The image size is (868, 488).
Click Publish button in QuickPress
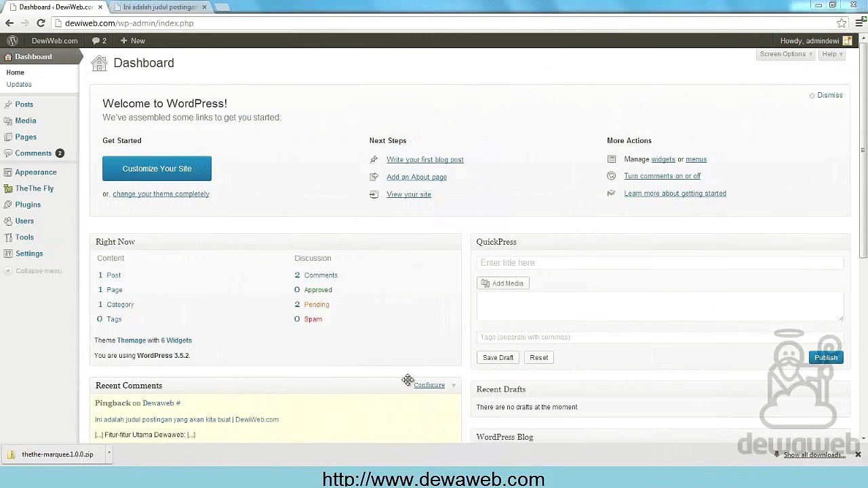point(826,357)
